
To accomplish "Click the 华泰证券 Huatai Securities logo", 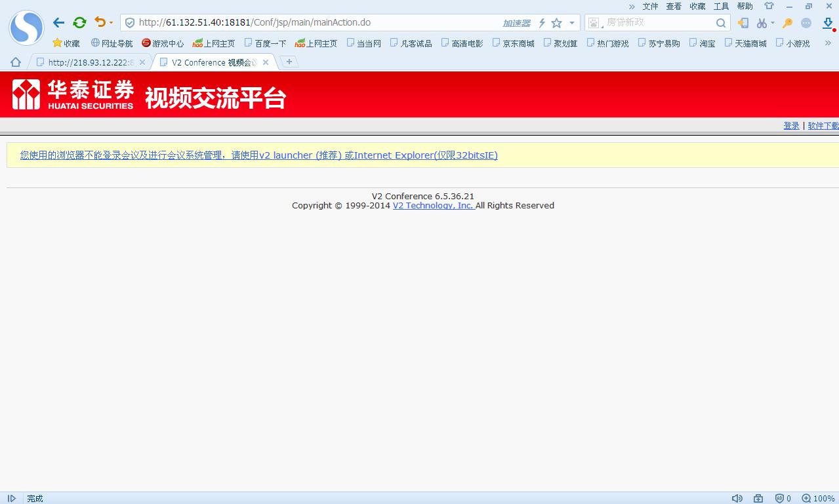I will click(x=73, y=94).
